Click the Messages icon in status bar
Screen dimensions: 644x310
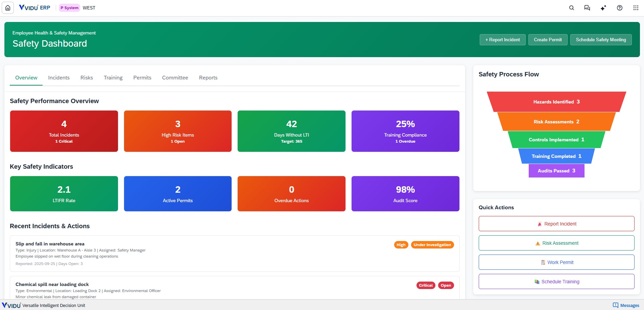point(626,305)
